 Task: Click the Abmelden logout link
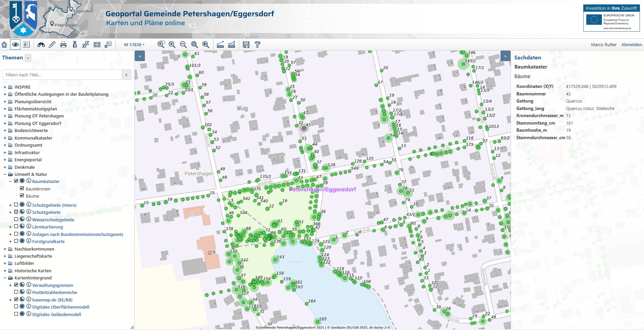click(631, 45)
